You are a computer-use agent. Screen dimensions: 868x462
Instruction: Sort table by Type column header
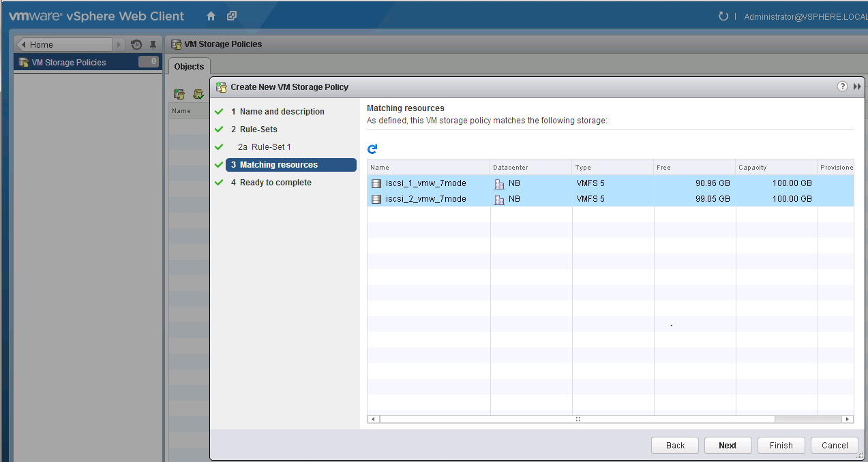(612, 168)
